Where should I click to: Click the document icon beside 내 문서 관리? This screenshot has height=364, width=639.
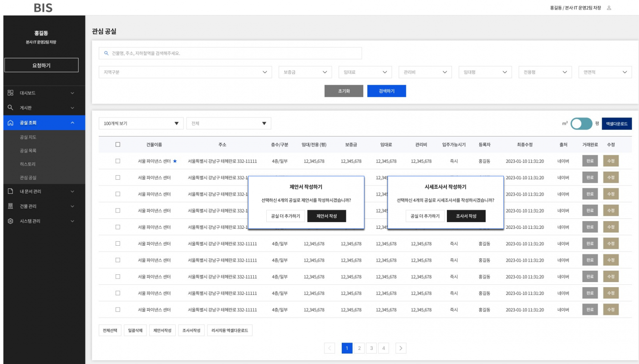[10, 192]
